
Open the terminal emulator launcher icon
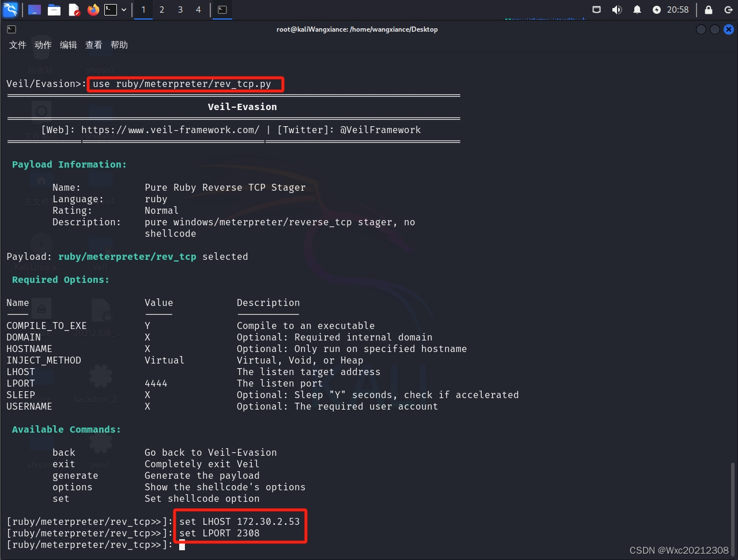point(111,10)
